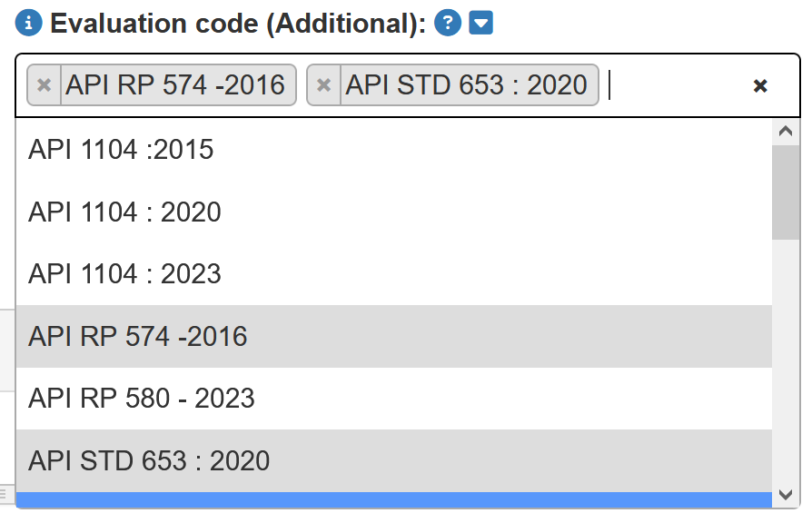Select API 1104 :2015 from the list
This screenshot has width=812, height=523.
point(121,149)
